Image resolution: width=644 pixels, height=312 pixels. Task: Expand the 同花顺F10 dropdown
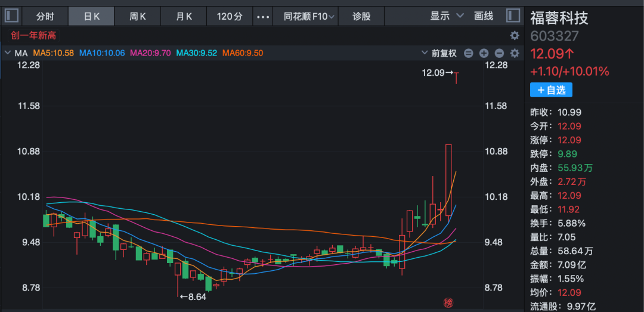[309, 17]
